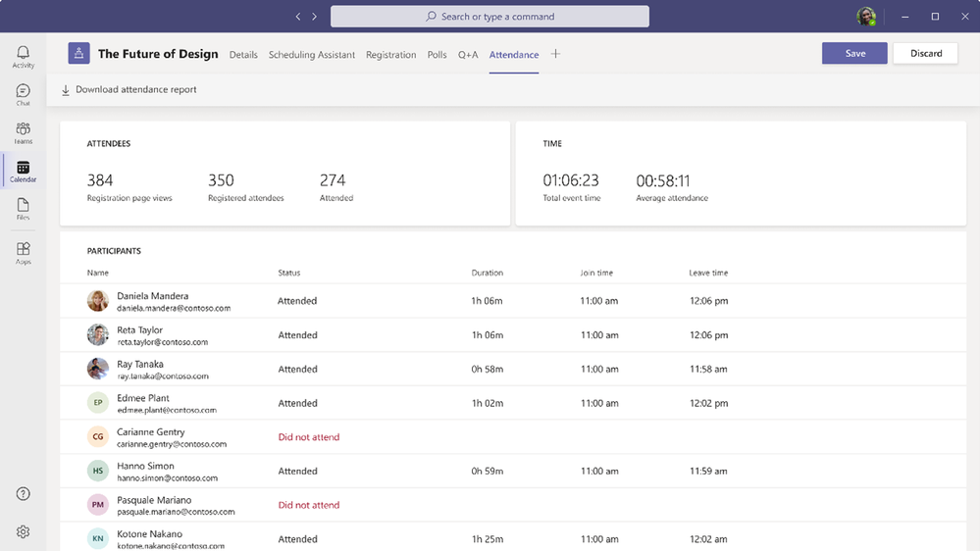Click average attendance 00:58:11
980x551 pixels.
coord(663,180)
